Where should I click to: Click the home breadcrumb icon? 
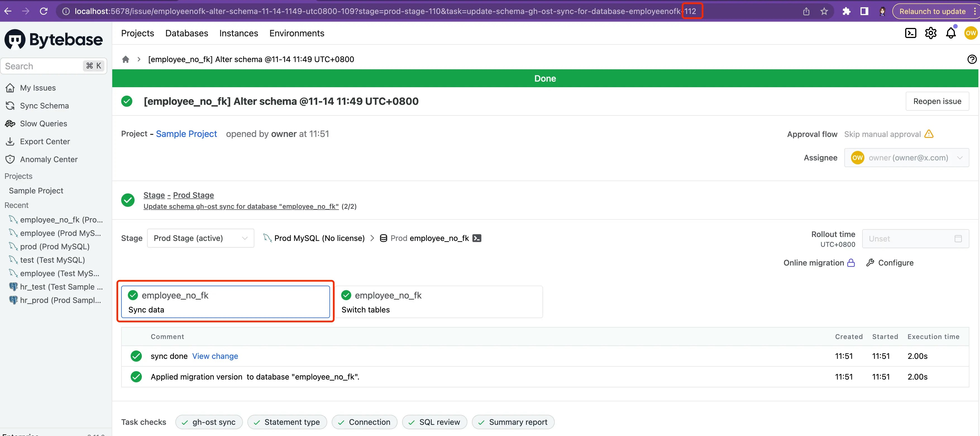(126, 59)
